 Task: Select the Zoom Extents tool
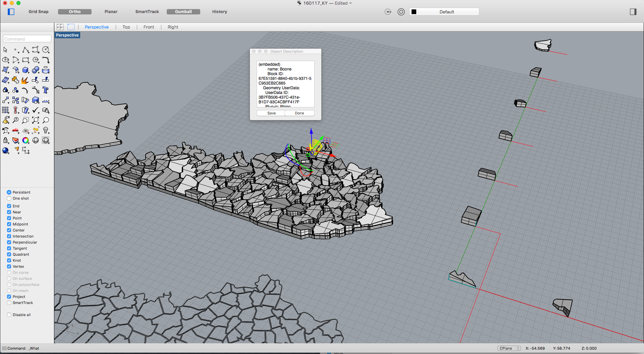[x=36, y=120]
